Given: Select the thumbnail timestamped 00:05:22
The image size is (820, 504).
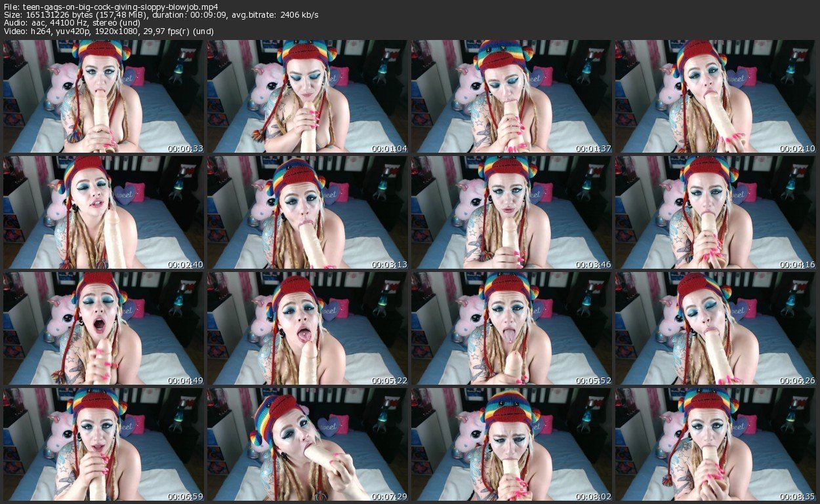Looking at the screenshot, I should click(x=308, y=328).
